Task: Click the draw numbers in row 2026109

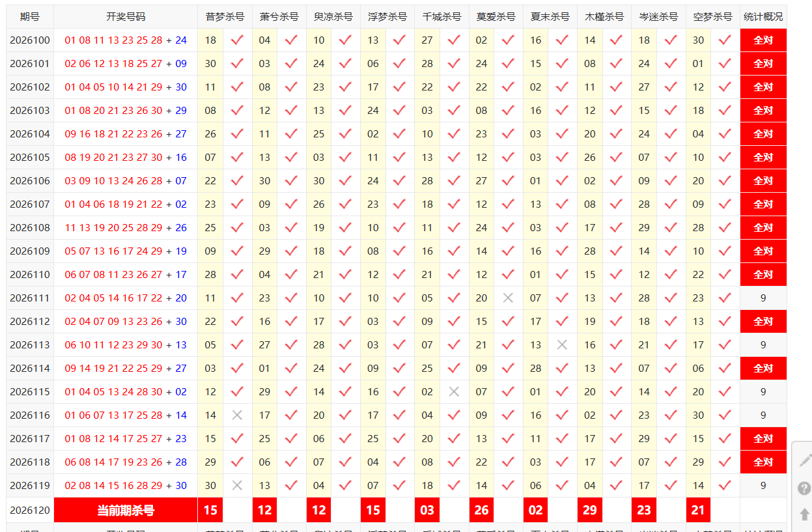Action: [x=126, y=251]
